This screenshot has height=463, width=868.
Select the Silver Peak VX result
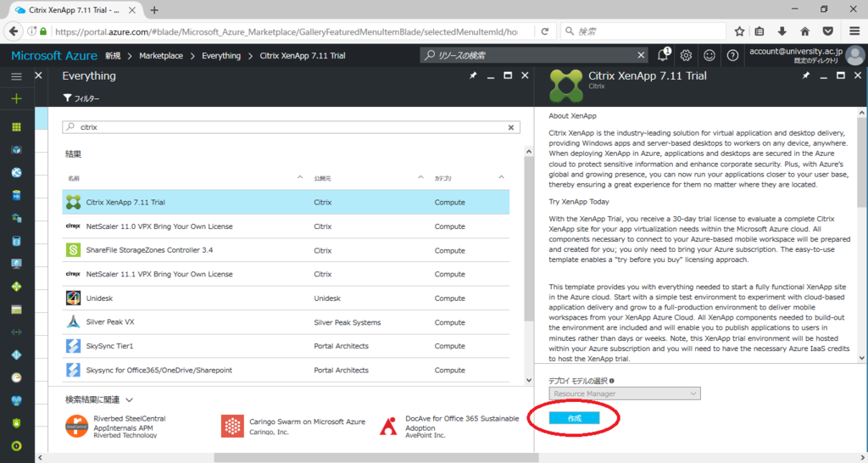pyautogui.click(x=286, y=322)
